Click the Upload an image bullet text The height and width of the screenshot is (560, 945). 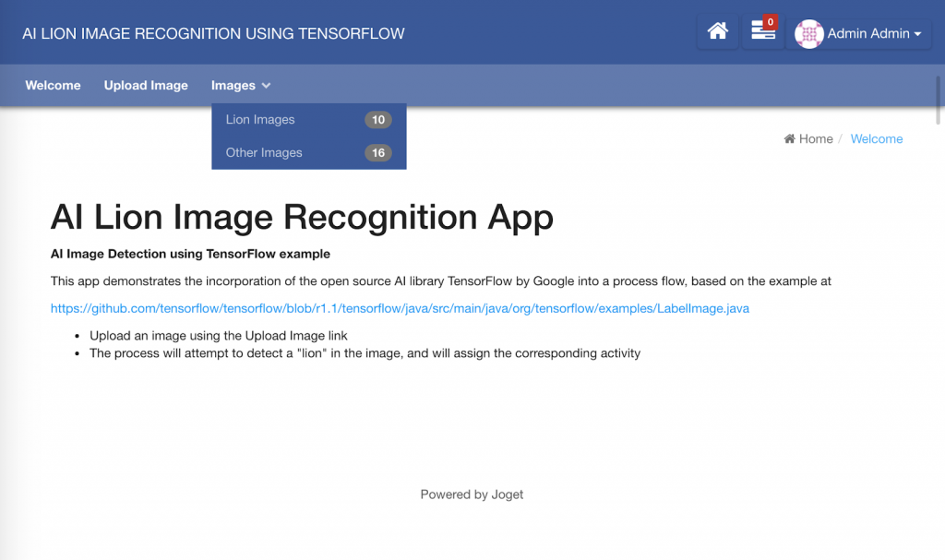218,335
